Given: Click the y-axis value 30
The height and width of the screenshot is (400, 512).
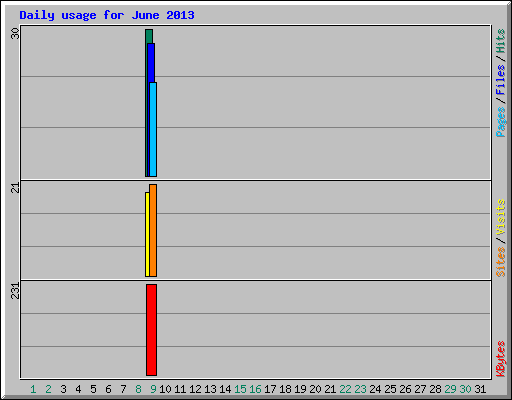Looking at the screenshot, I should coord(15,33).
